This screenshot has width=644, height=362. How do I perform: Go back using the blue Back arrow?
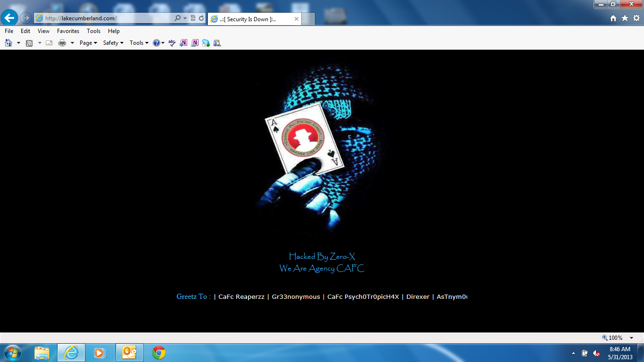9,18
